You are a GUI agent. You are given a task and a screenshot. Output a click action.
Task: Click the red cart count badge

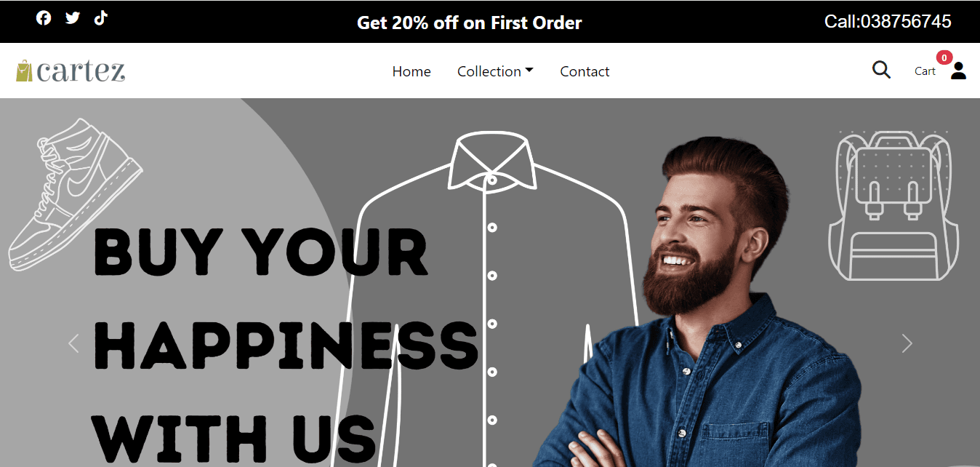click(944, 57)
